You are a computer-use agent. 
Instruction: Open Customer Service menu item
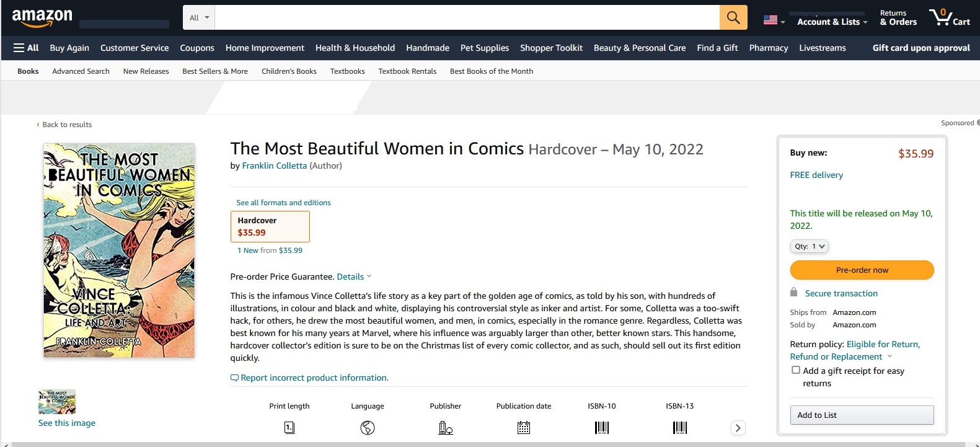(135, 48)
